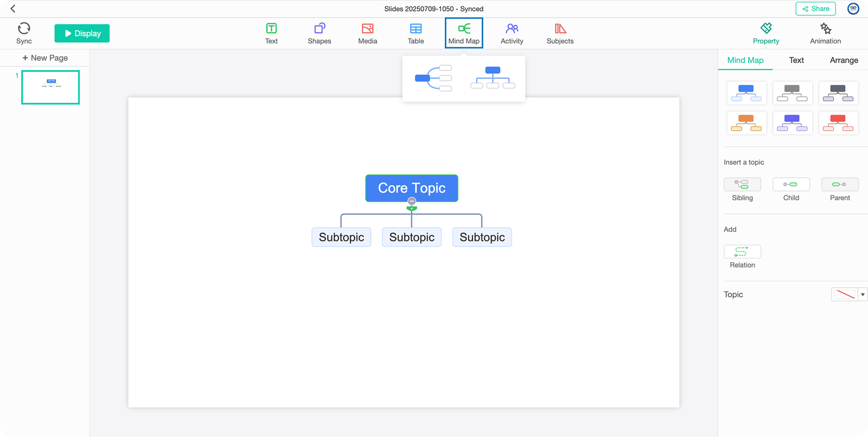Open the Shapes tool
Screen dimensions: 868x437
click(319, 33)
